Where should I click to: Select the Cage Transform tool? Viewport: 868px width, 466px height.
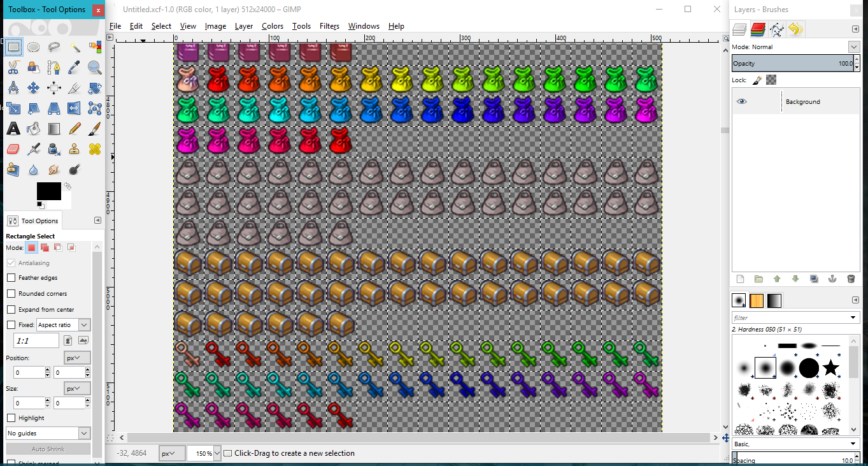[x=95, y=108]
